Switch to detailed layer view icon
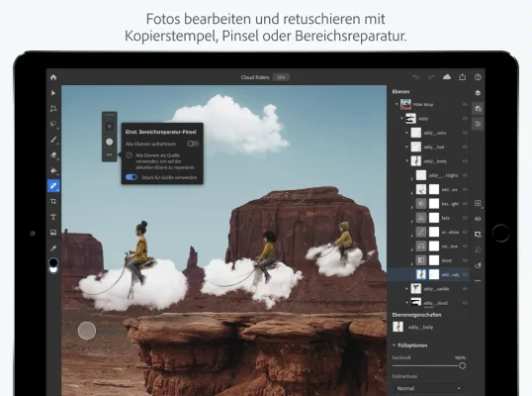Screen dimensions: 532x396 [x=478, y=109]
